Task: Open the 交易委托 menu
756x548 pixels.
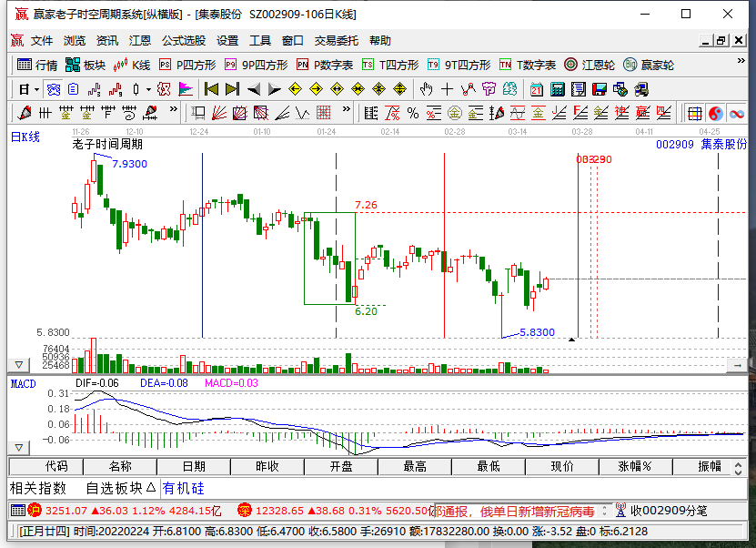Action: [337, 41]
